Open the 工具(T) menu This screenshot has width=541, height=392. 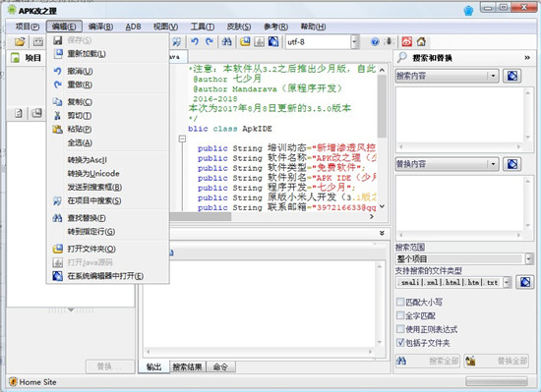203,27
